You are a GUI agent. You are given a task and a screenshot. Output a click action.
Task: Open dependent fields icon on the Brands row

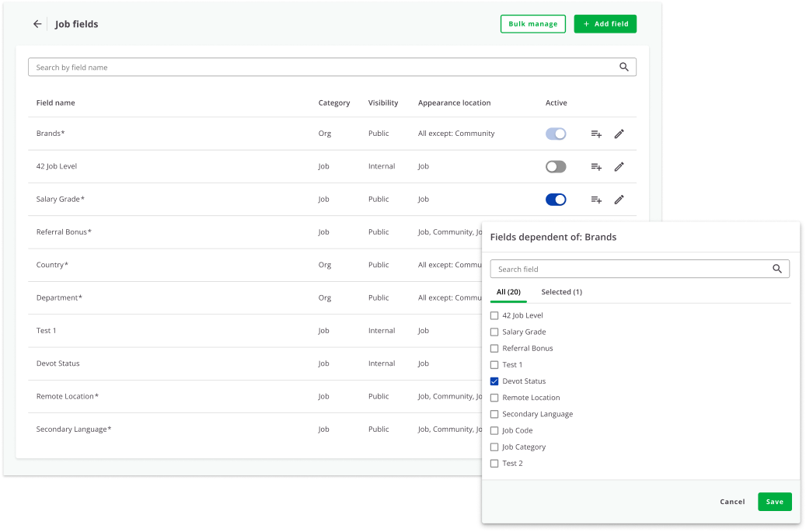pos(595,134)
